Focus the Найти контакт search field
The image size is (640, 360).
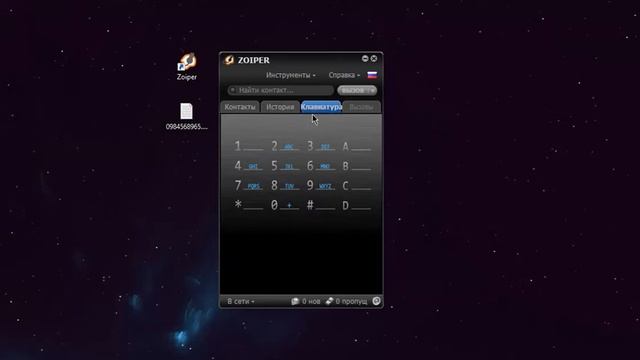coord(281,90)
